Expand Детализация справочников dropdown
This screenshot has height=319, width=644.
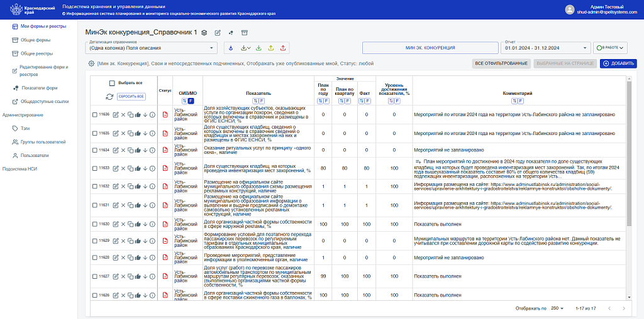150,48
